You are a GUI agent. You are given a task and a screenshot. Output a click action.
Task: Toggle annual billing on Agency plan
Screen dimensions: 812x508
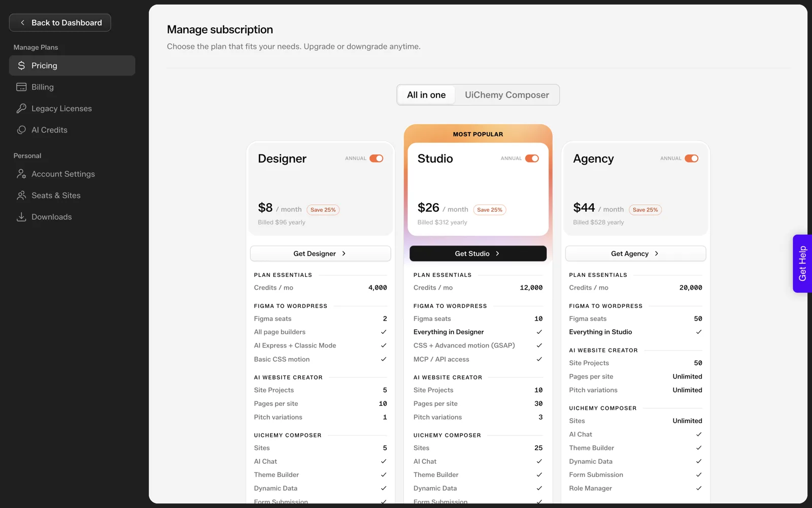click(x=691, y=158)
